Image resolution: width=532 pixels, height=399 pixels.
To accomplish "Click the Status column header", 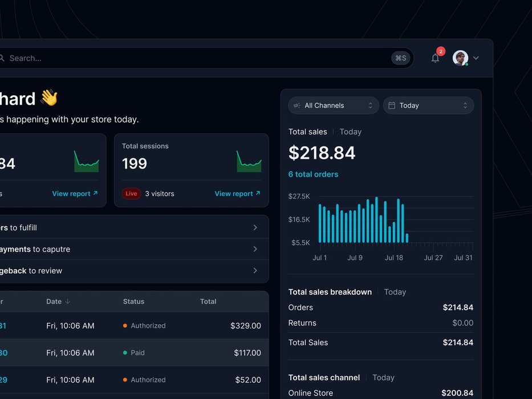I will pyautogui.click(x=133, y=302).
